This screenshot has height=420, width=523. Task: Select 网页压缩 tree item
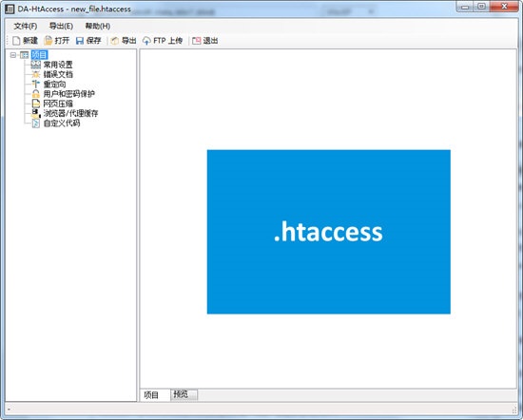click(58, 104)
